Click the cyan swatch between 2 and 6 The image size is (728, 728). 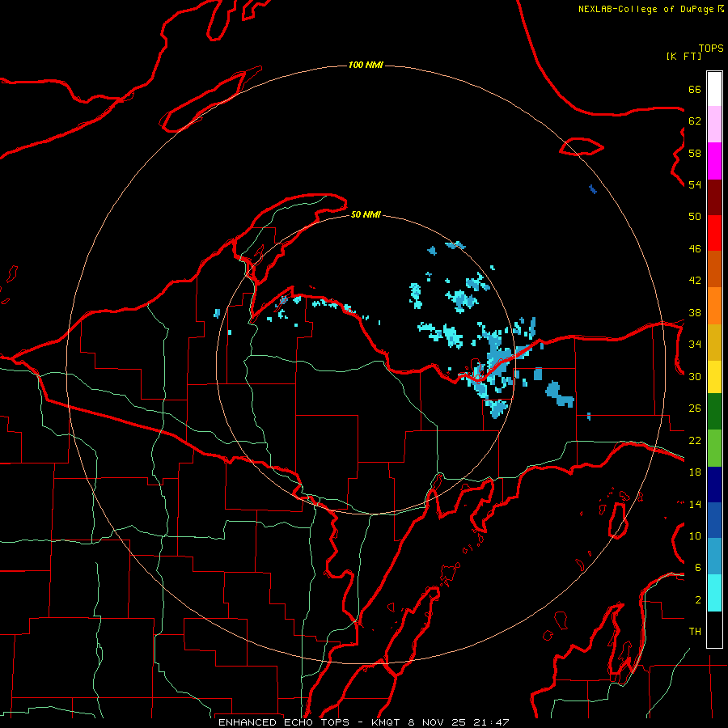click(x=714, y=593)
